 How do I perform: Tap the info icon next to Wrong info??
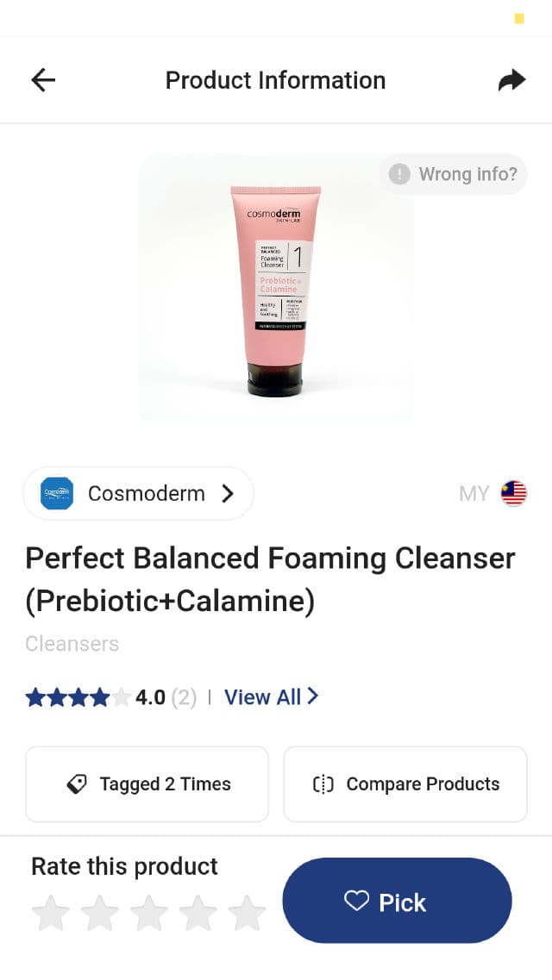(399, 174)
